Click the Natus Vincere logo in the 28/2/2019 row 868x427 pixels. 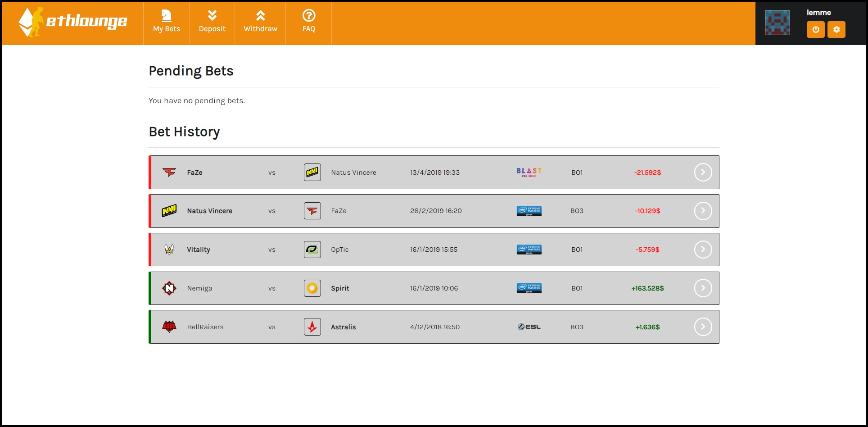pos(169,210)
